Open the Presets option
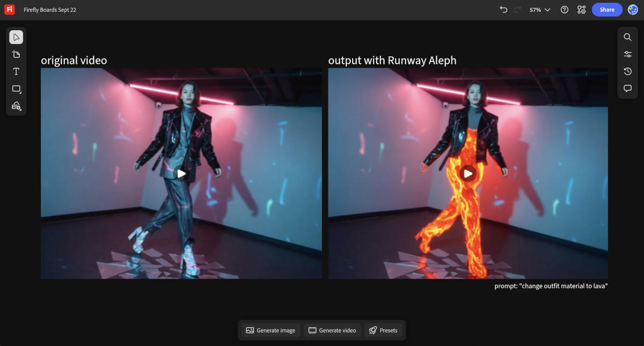Viewport: 644px width, 346px height. pos(383,330)
